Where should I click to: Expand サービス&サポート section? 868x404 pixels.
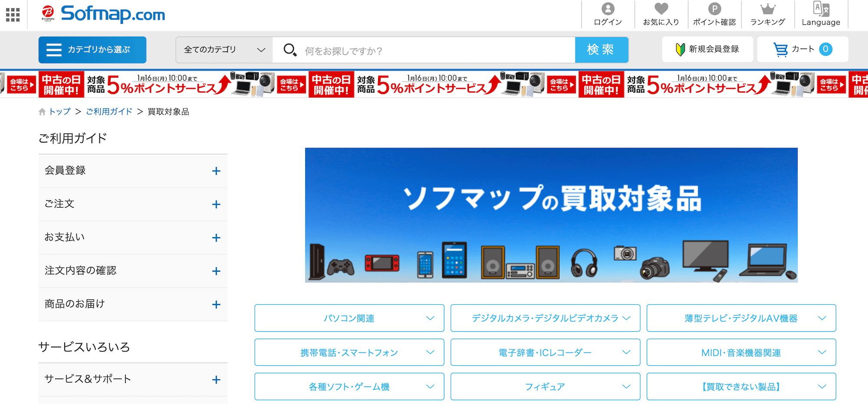[133, 379]
